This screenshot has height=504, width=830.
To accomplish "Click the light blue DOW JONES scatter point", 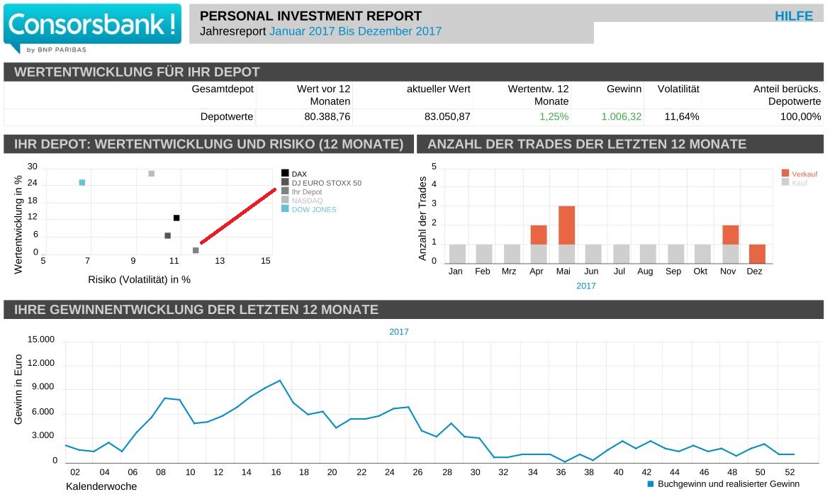I will click(x=82, y=183).
